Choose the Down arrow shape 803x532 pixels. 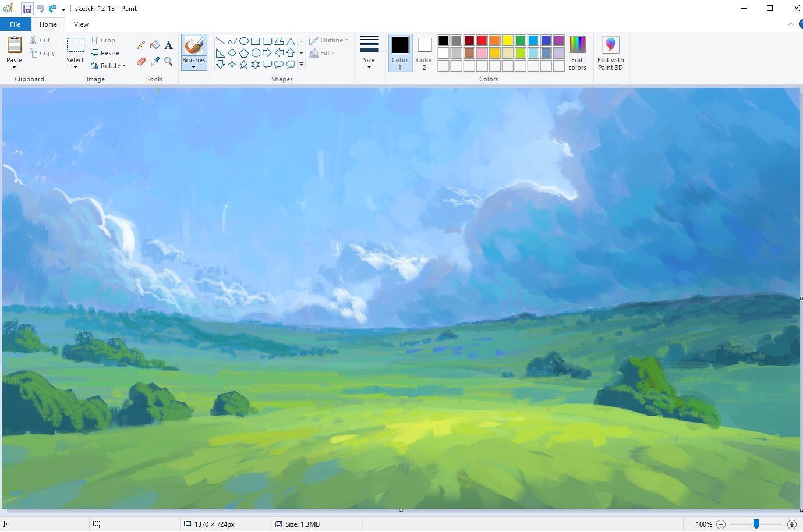pos(221,65)
